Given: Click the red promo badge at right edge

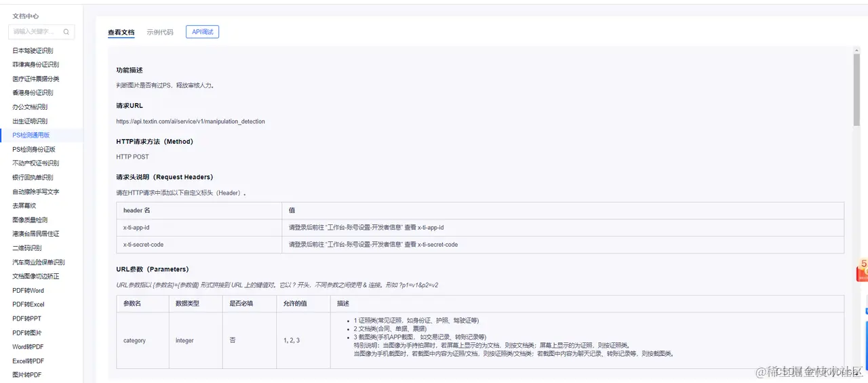Looking at the screenshot, I should click(863, 270).
